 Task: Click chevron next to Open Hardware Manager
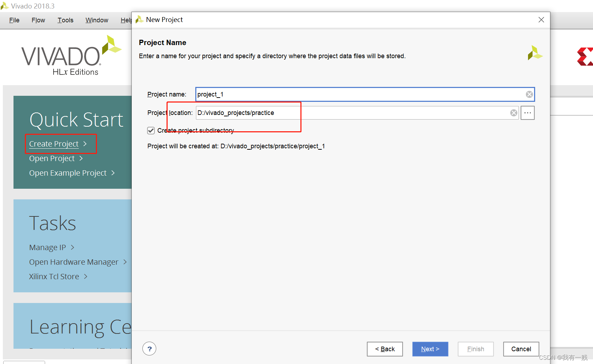[125, 262]
